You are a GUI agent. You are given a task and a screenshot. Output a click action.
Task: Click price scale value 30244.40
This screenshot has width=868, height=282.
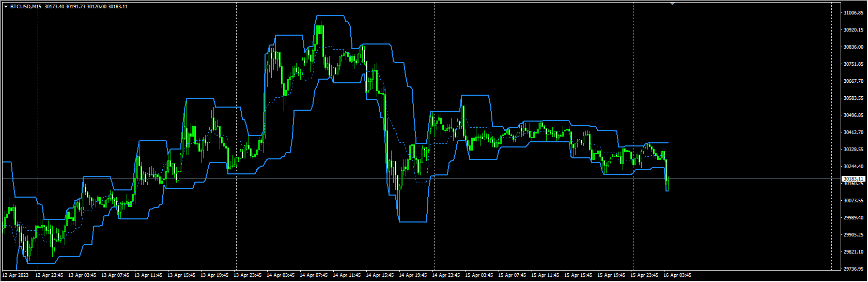click(854, 167)
